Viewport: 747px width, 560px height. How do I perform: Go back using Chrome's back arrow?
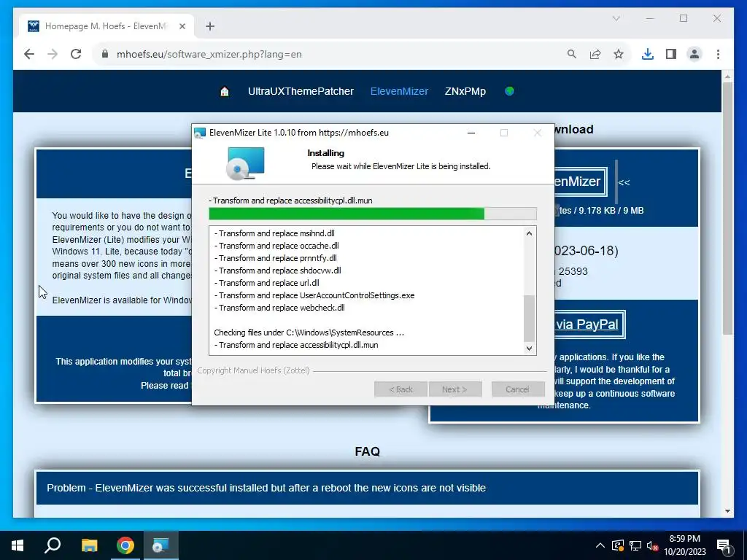29,54
